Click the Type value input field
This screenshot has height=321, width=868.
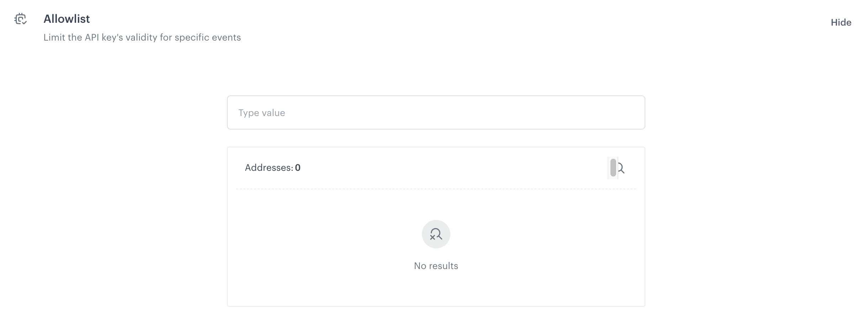pyautogui.click(x=435, y=112)
